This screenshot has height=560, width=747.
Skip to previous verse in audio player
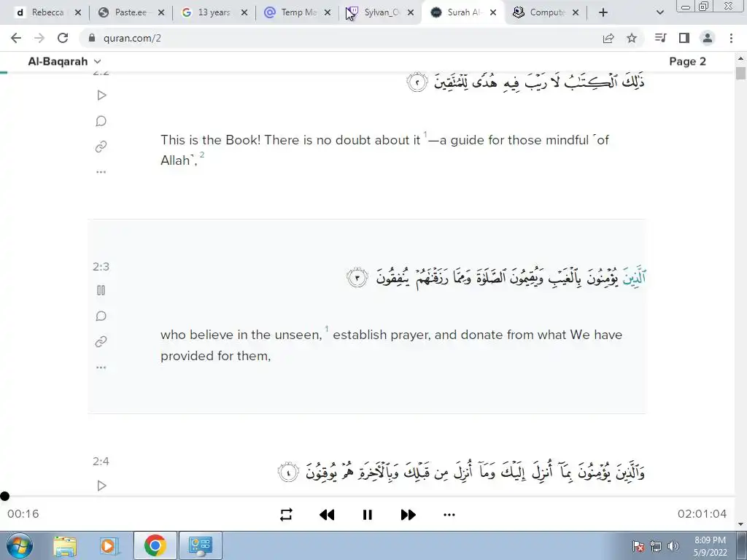tap(327, 514)
